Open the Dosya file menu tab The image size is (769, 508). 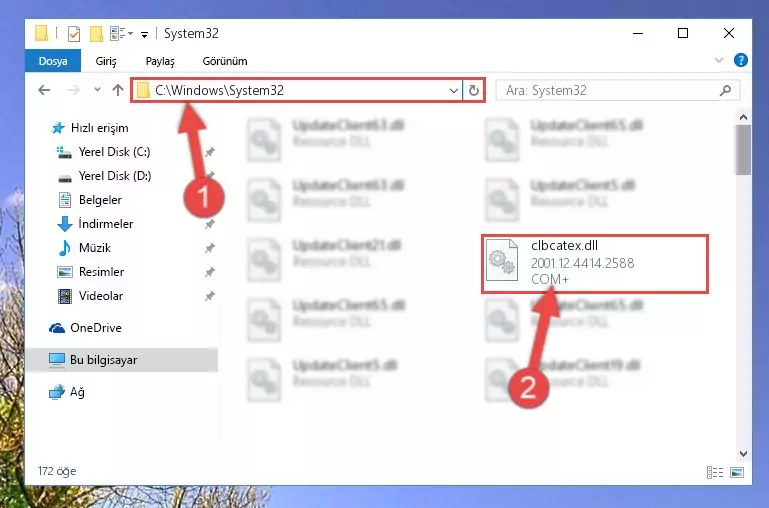point(53,61)
